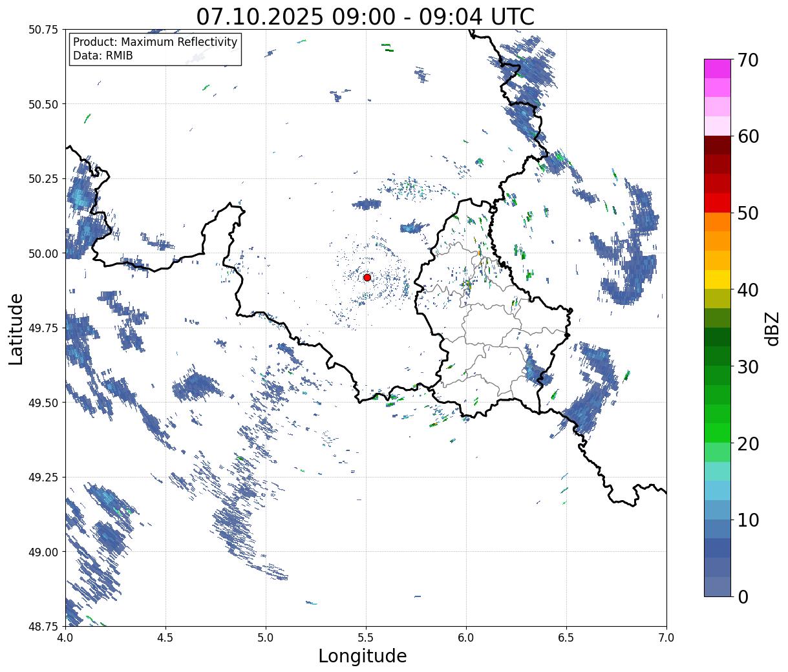Click the 49.75 latitude tick label
788x672 pixels.
[x=43, y=328]
